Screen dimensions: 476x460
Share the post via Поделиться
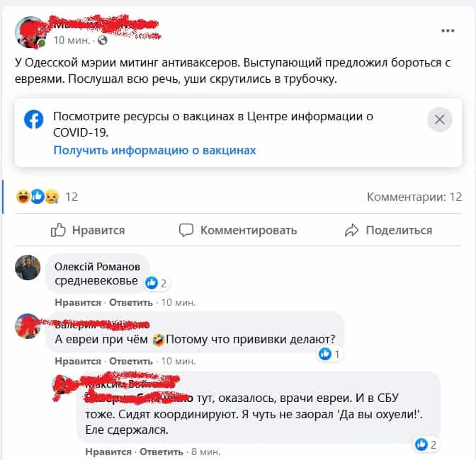pos(388,230)
